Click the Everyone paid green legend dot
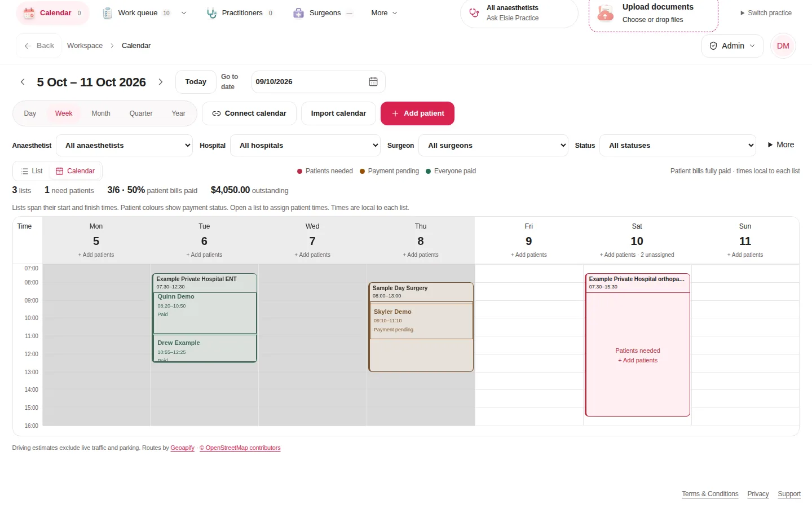 click(x=429, y=171)
